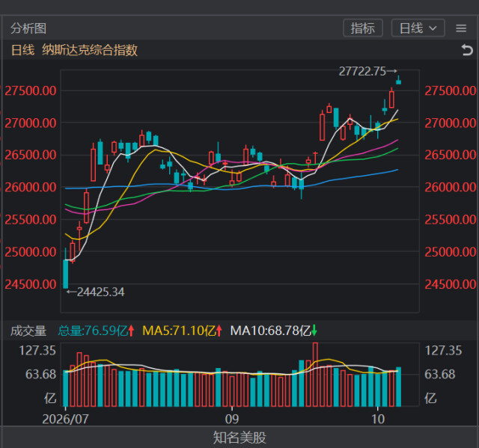Image resolution: width=479 pixels, height=448 pixels.
Task: Click the 24425.34 low price label
Action: point(101,292)
